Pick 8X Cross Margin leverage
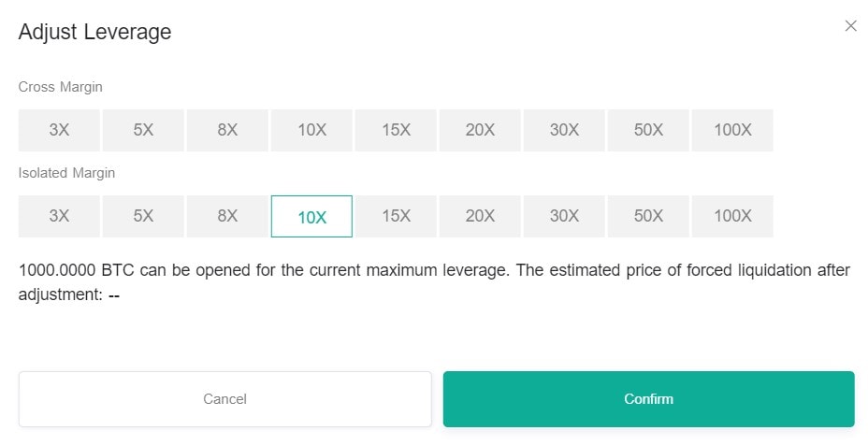Image resolution: width=868 pixels, height=445 pixels. pos(227,130)
